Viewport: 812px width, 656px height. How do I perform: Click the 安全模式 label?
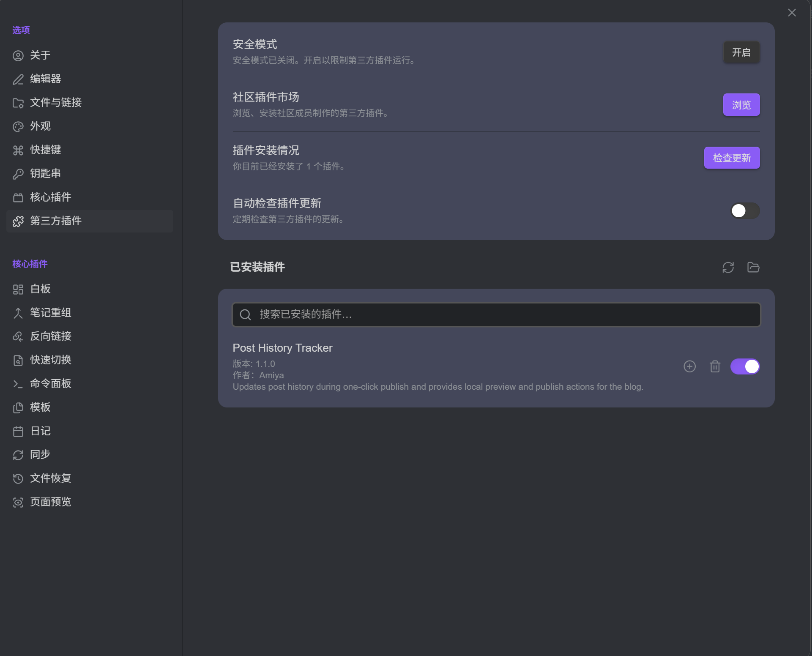pos(255,44)
